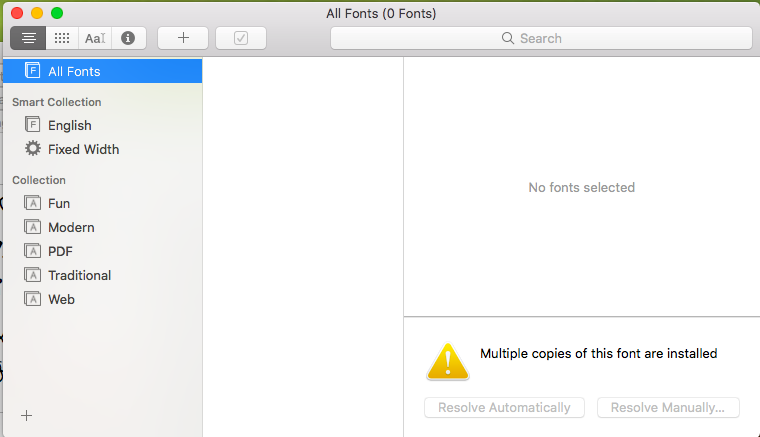Click the 'No fonts selected' text

(x=582, y=187)
